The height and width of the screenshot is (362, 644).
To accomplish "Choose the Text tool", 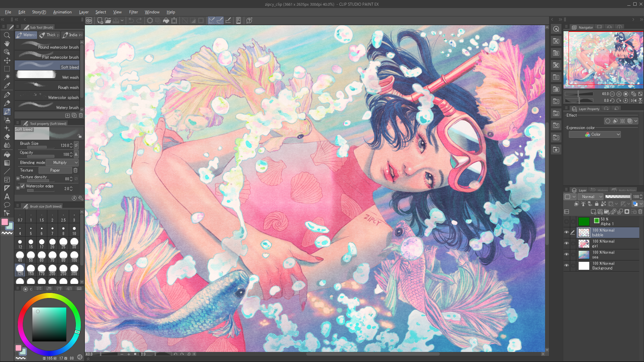I will (7, 197).
